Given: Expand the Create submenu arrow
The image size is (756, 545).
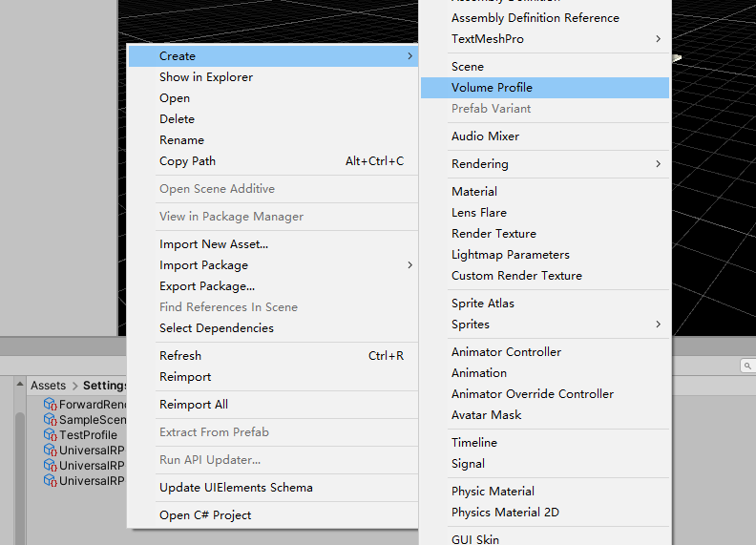Looking at the screenshot, I should [409, 56].
